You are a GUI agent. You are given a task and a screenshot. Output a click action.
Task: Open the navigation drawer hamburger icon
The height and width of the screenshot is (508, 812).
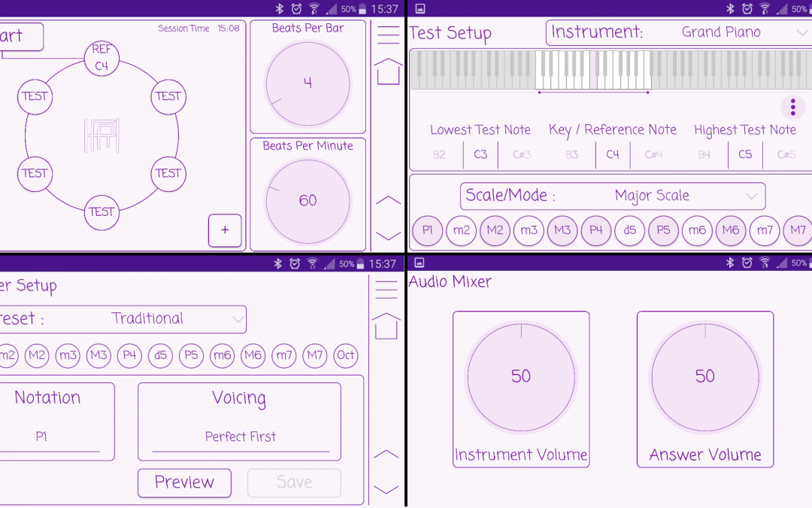[387, 33]
